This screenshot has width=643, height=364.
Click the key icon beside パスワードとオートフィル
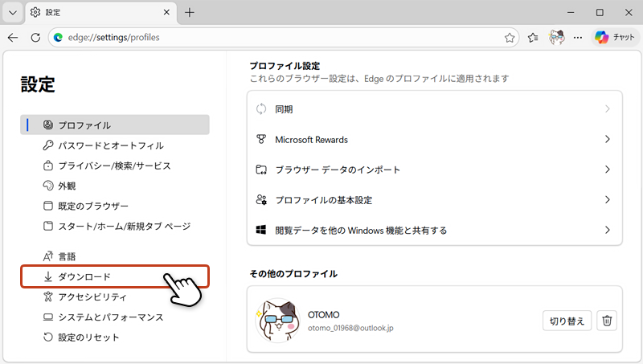coord(48,145)
